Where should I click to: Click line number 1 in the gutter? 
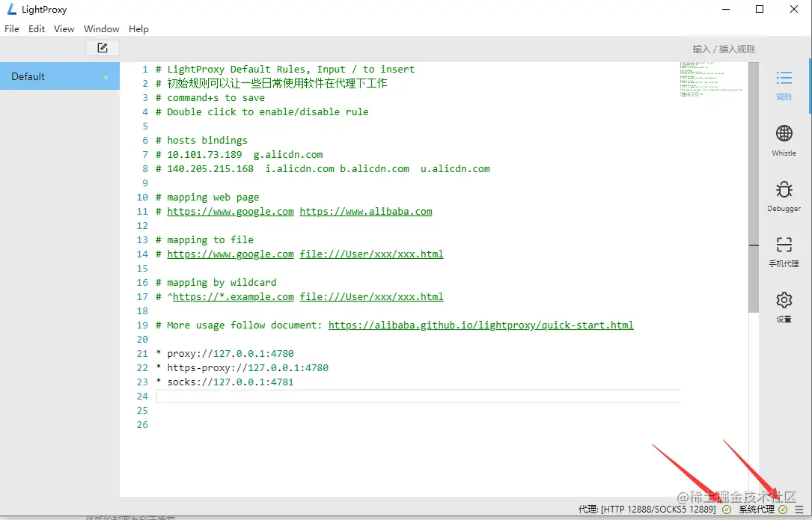(x=145, y=70)
